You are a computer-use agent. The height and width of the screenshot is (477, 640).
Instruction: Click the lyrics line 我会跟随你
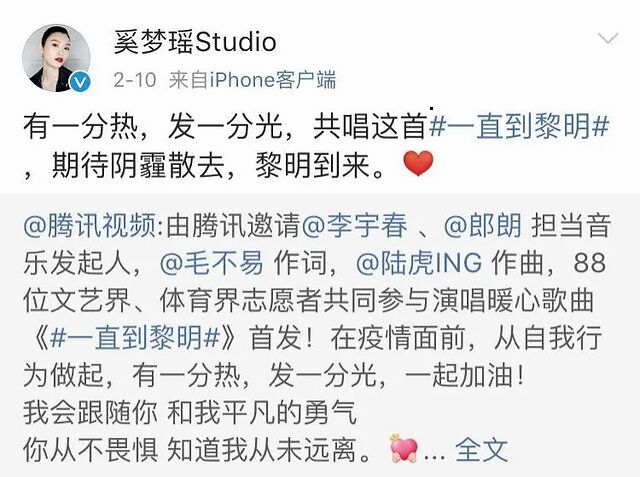[x=90, y=413]
